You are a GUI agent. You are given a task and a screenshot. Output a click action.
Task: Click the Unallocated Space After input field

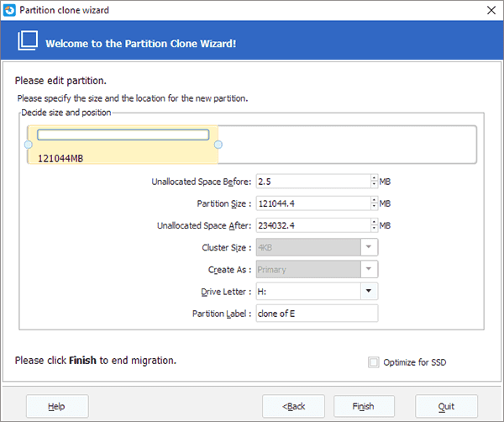pos(313,225)
